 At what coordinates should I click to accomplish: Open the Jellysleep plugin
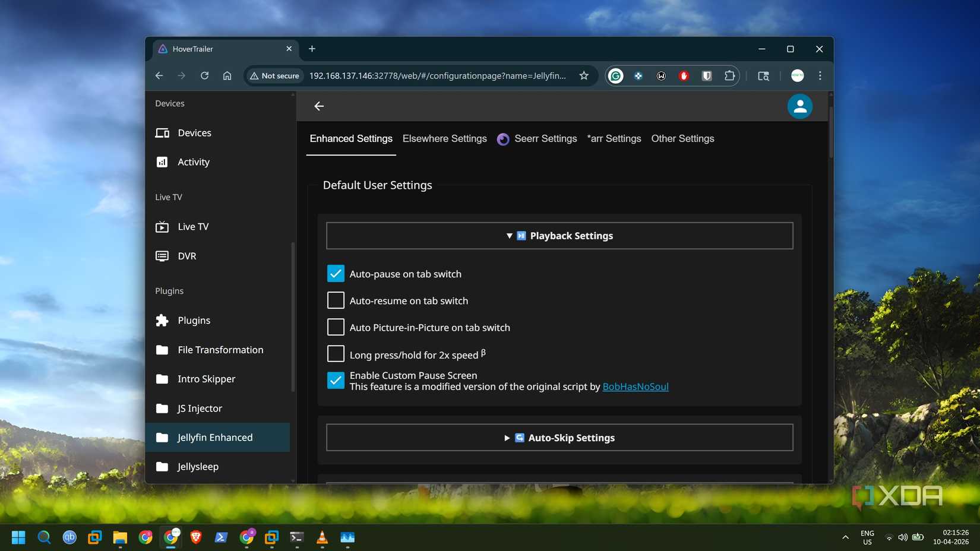pos(217,467)
